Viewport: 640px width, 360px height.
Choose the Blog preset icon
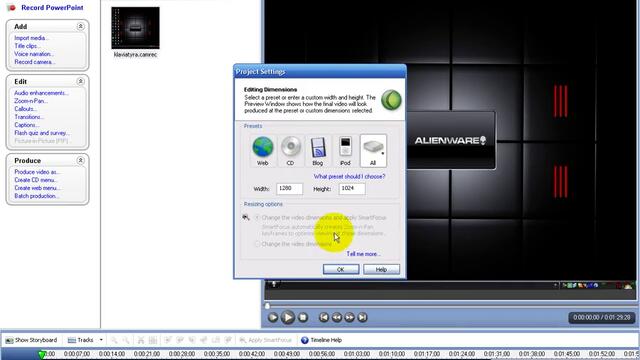tap(318, 147)
